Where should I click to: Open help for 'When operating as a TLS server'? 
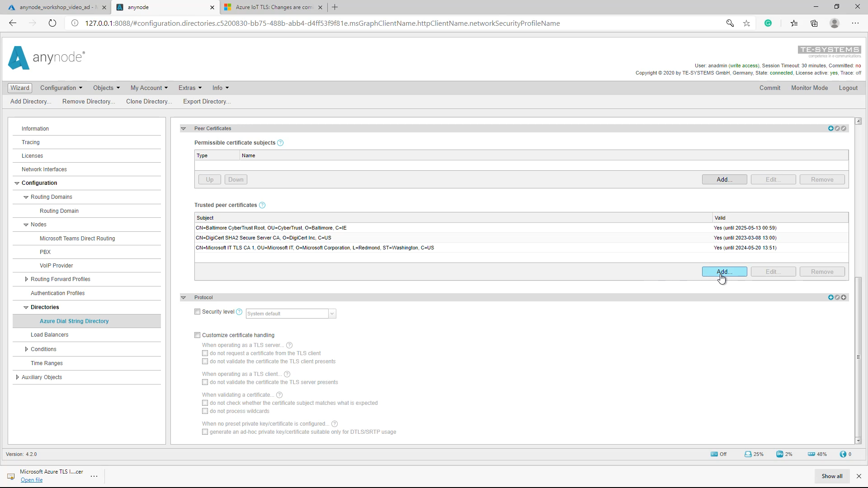click(x=289, y=346)
